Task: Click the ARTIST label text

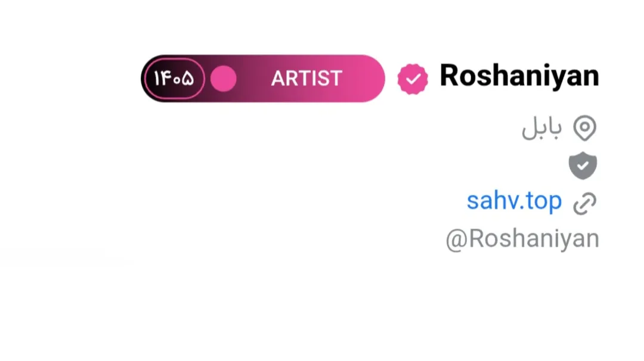Action: tap(306, 79)
